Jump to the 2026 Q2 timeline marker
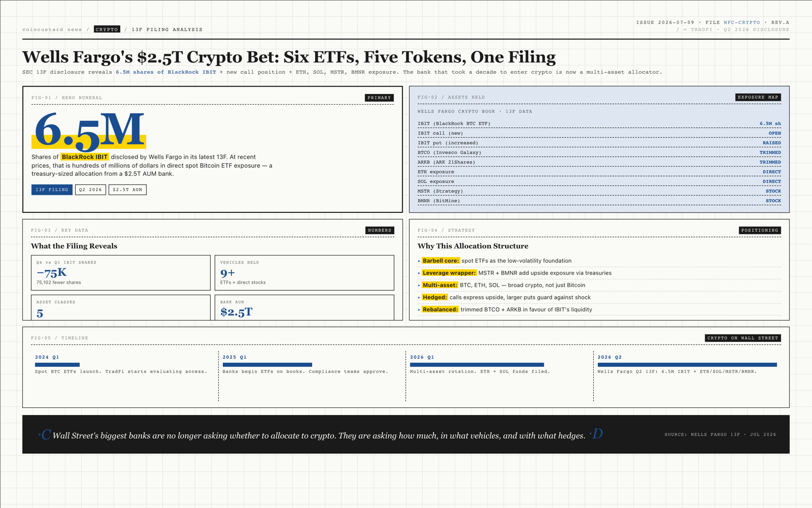 point(610,357)
